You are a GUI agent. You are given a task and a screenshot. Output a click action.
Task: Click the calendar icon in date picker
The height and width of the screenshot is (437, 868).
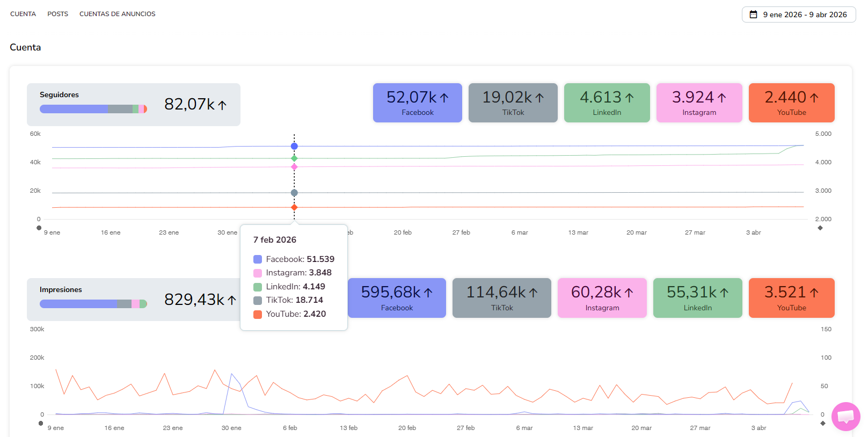(x=753, y=14)
